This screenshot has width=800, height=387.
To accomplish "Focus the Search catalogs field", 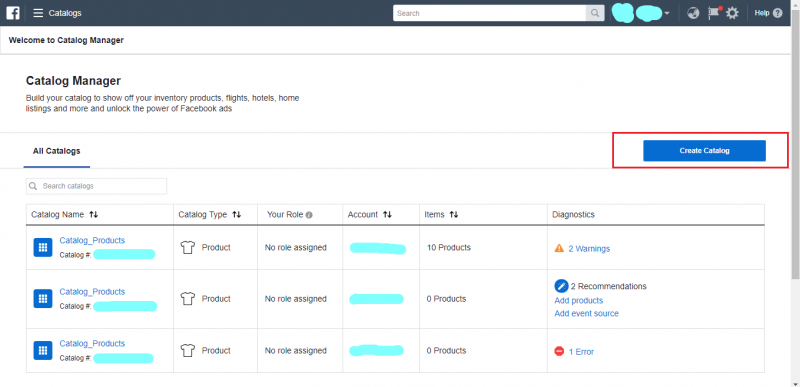I will (x=96, y=186).
